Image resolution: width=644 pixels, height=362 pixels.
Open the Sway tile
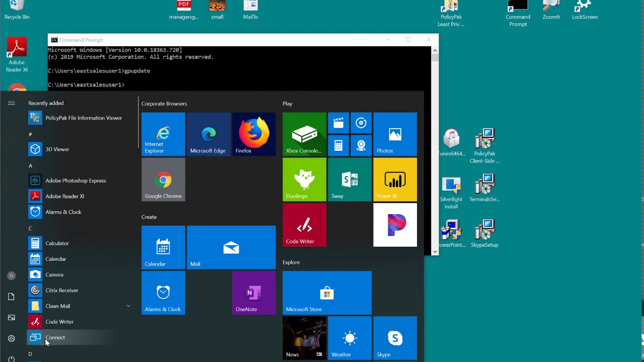350,179
